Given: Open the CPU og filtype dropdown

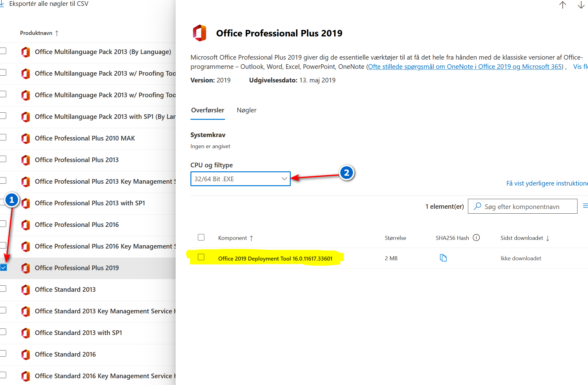Looking at the screenshot, I should [240, 179].
